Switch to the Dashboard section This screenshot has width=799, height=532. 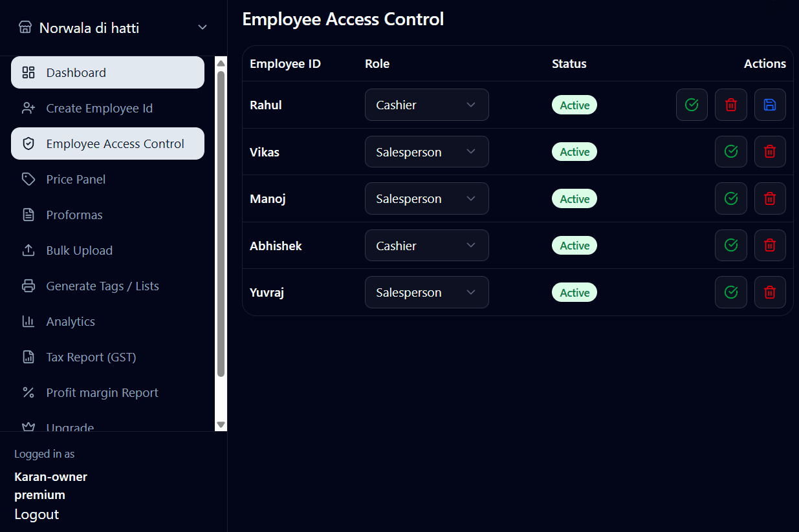(x=76, y=72)
